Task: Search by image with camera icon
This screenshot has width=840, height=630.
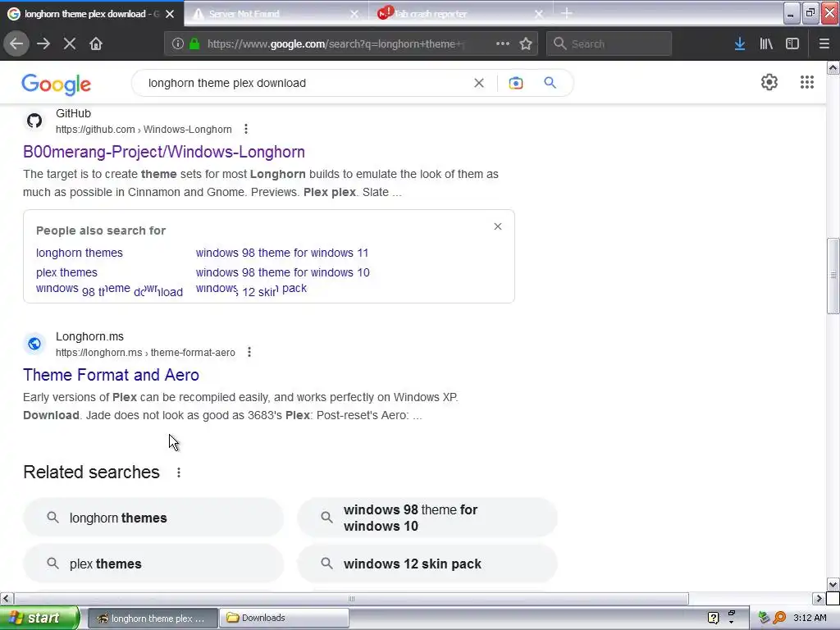Action: tap(515, 83)
